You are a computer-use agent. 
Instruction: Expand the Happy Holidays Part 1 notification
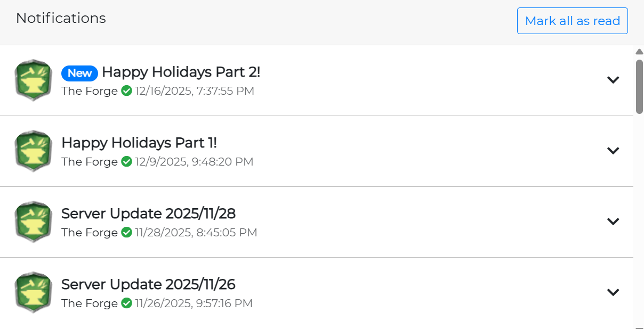(613, 151)
